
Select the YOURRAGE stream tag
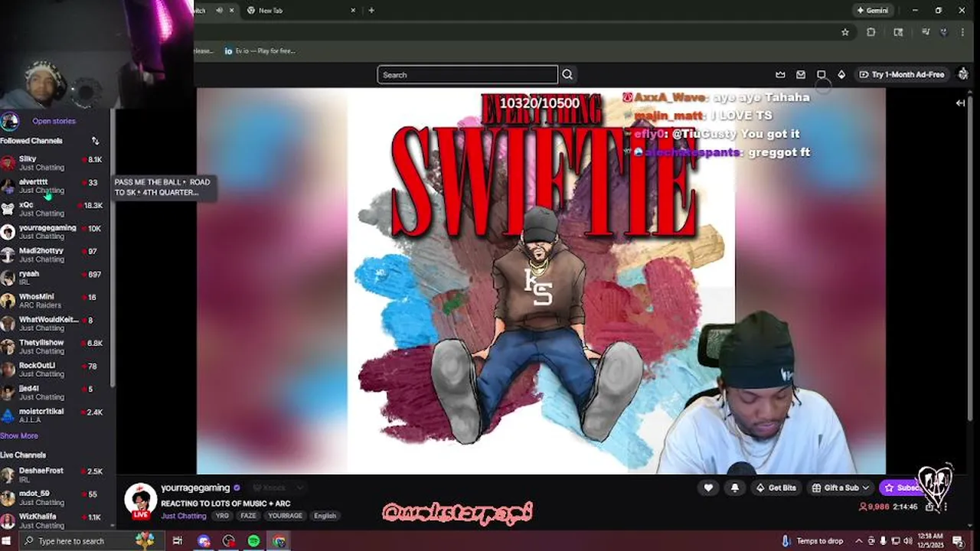(x=285, y=516)
